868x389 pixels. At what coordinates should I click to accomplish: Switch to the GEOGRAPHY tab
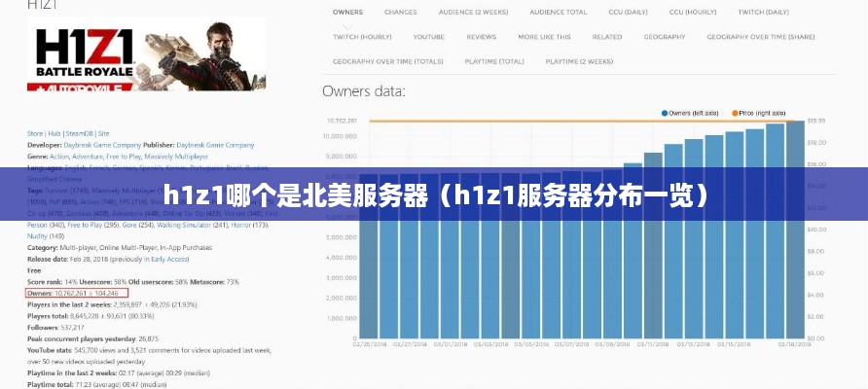click(665, 37)
